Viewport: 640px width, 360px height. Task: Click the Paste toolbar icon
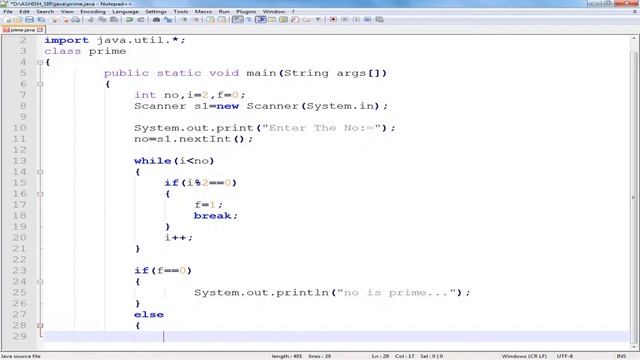pyautogui.click(x=114, y=20)
